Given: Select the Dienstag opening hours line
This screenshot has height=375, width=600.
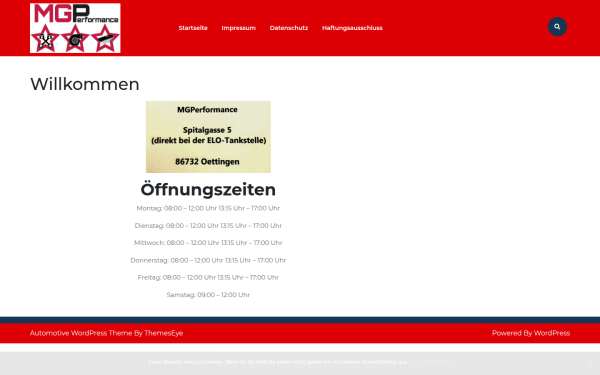Looking at the screenshot, I should tap(208, 226).
